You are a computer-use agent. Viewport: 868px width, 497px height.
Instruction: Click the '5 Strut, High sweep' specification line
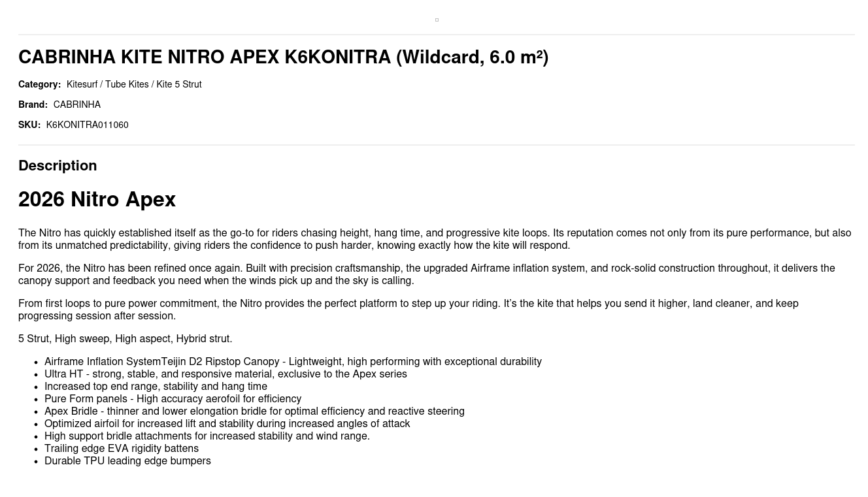point(125,339)
